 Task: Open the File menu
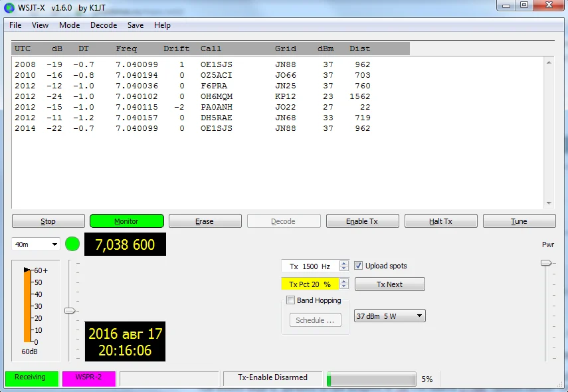(15, 25)
